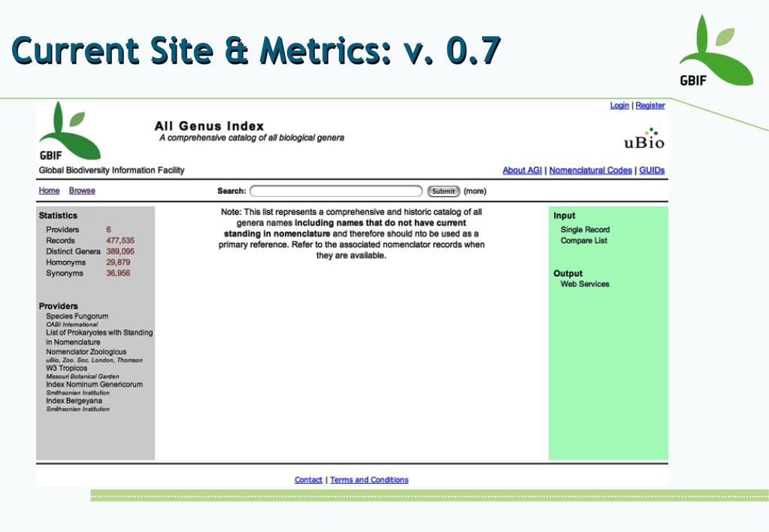
Task: Select the Species Fungorum provider
Action: point(77,316)
